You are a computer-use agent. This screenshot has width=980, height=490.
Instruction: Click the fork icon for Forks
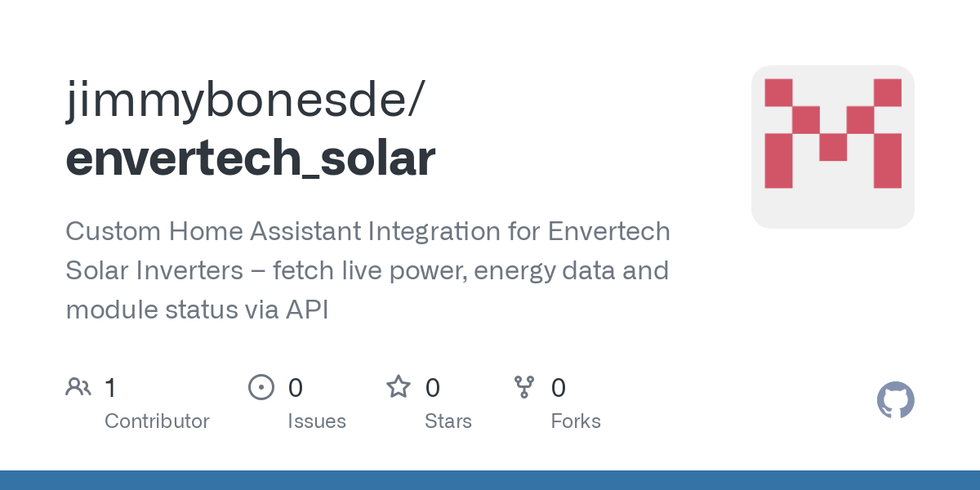tap(524, 387)
